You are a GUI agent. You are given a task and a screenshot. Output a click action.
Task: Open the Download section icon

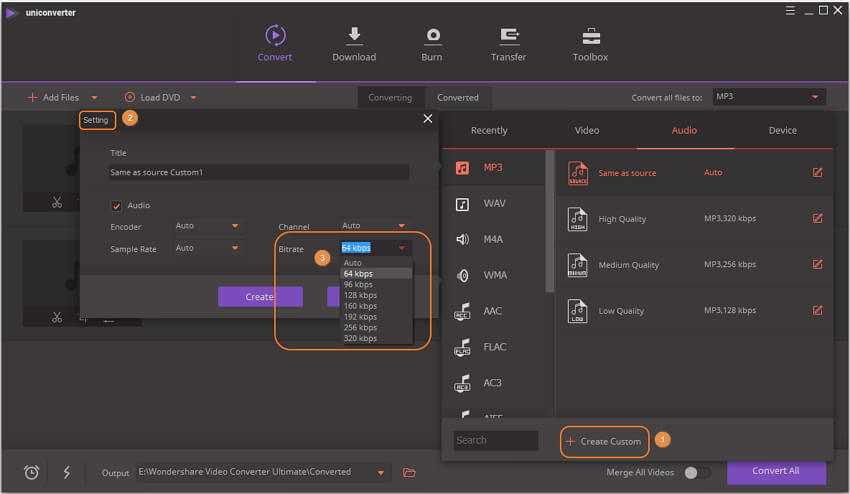(x=354, y=36)
